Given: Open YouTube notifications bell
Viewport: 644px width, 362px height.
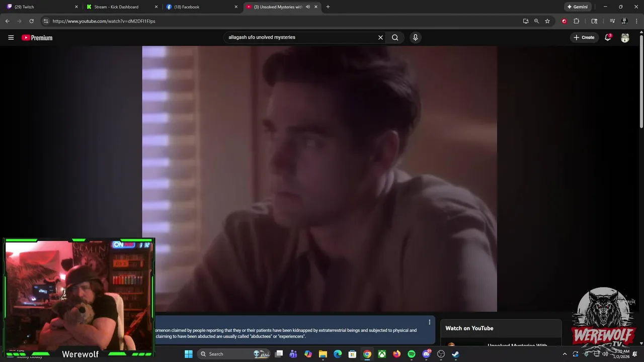Looking at the screenshot, I should point(608,37).
